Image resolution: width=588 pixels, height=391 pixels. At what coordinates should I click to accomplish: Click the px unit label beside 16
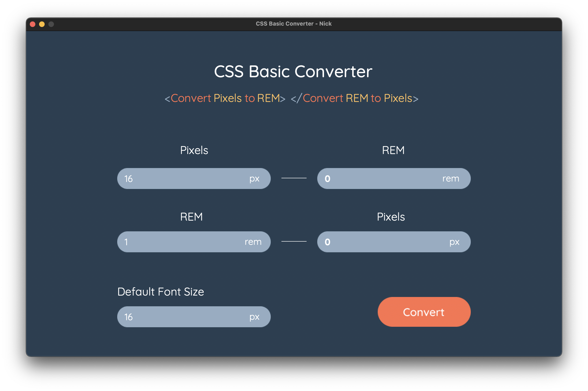click(x=254, y=178)
